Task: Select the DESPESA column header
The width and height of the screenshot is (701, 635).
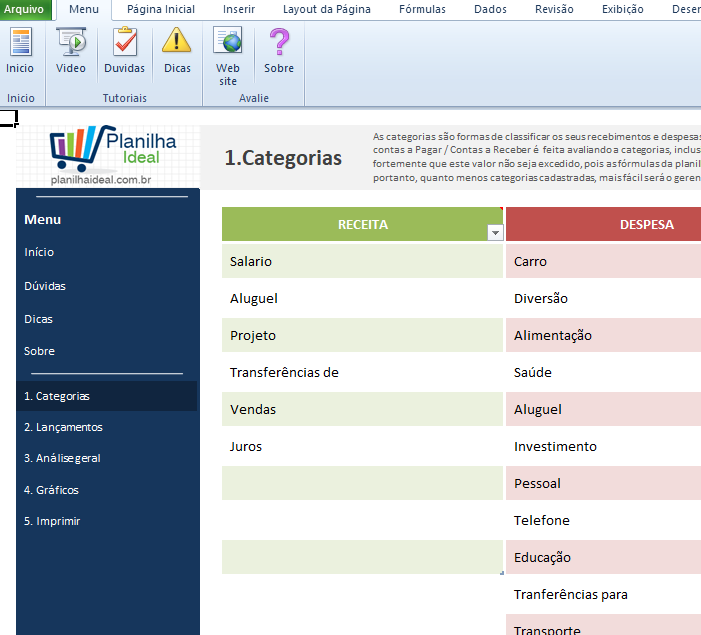Action: click(604, 224)
